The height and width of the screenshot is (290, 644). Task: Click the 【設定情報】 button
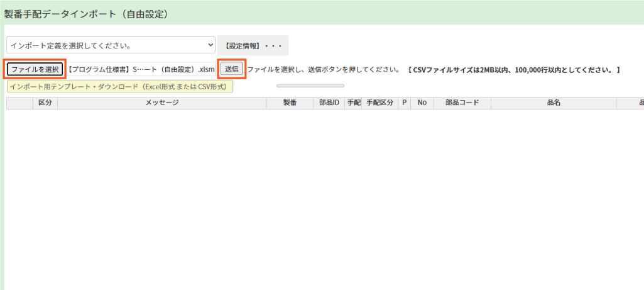[x=253, y=45]
